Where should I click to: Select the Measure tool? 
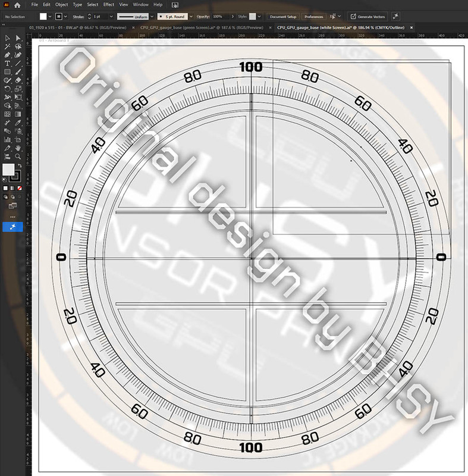(7, 123)
